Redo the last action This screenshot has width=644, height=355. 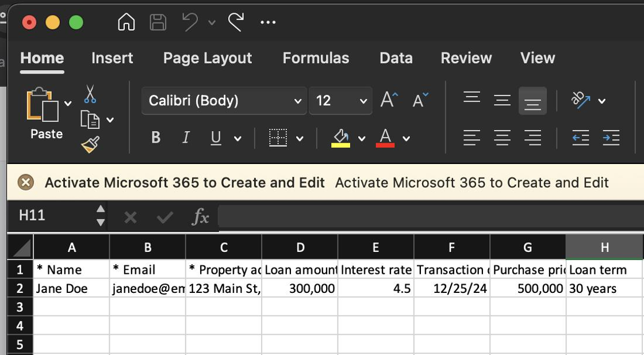click(x=236, y=22)
